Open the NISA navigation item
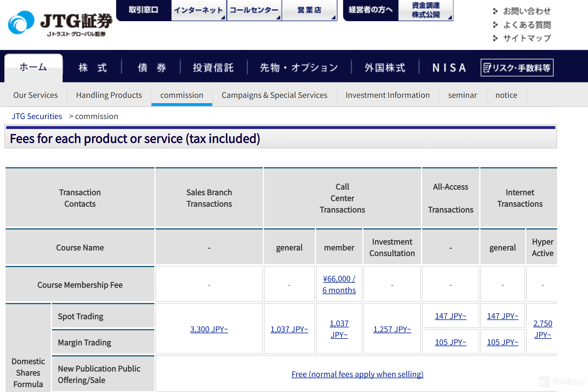 tap(449, 68)
